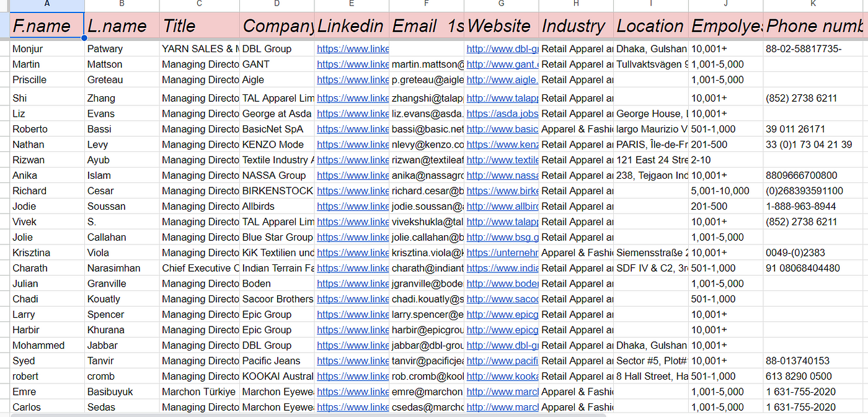Select the chadi.kouatly email cell

pyautogui.click(x=427, y=299)
